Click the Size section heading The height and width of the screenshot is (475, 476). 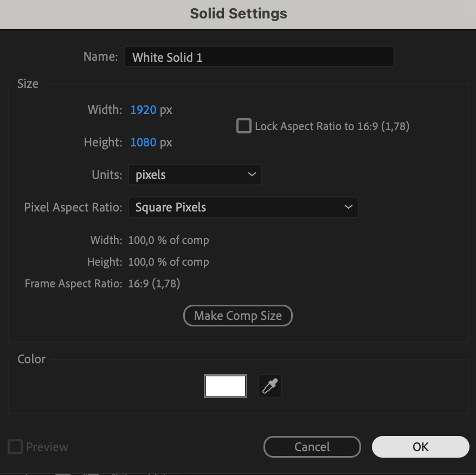(x=28, y=84)
